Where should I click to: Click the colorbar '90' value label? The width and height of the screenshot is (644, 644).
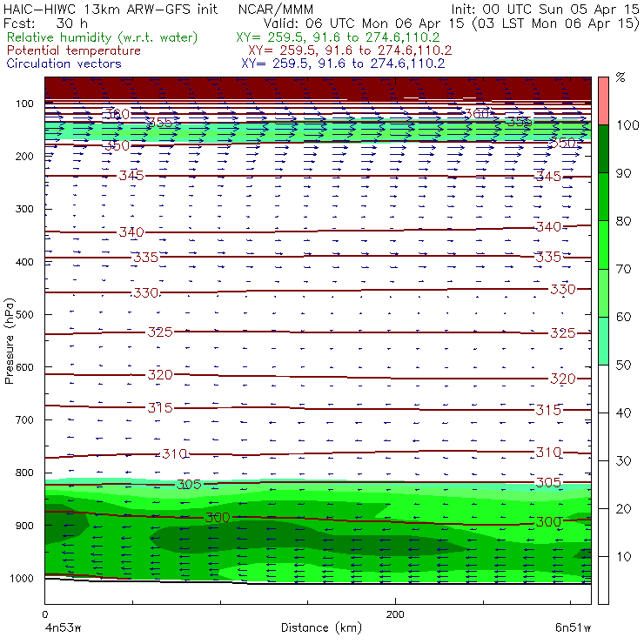pyautogui.click(x=623, y=173)
